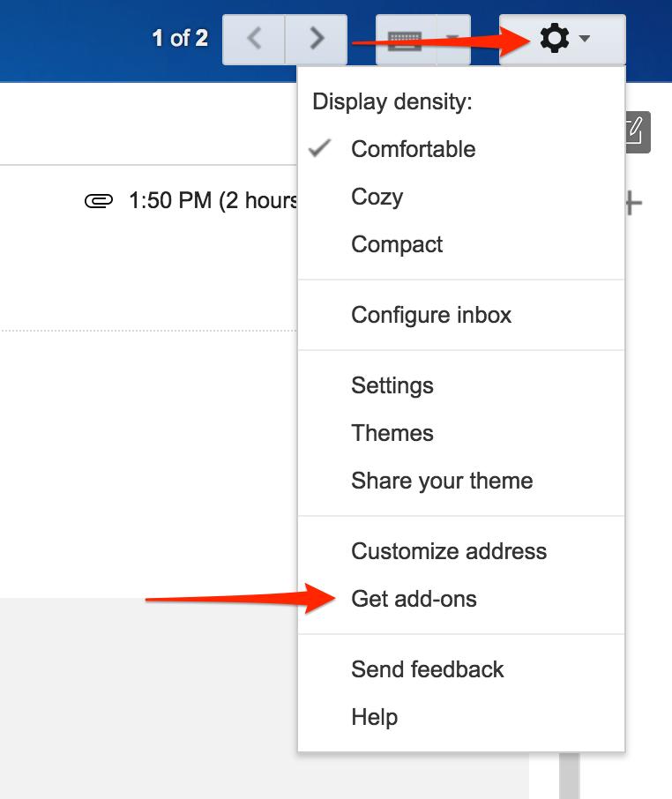
Task: Click the plus icon on right side panel
Action: [x=633, y=203]
